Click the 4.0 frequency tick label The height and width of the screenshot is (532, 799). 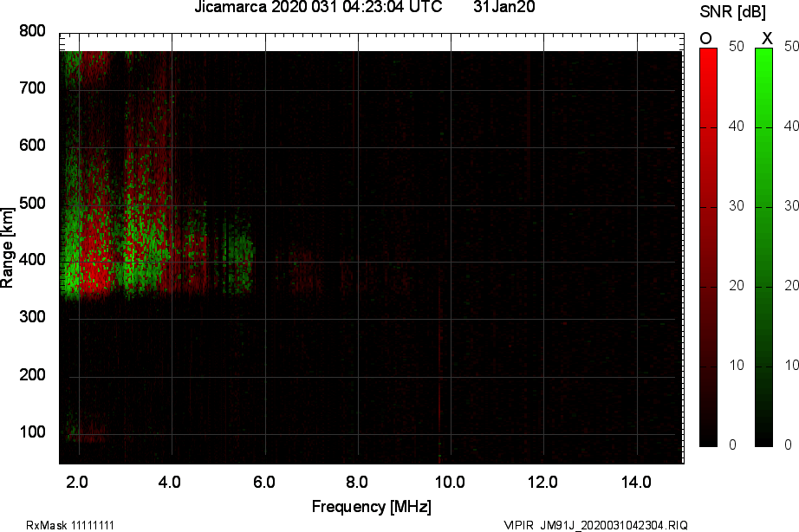pos(170,482)
